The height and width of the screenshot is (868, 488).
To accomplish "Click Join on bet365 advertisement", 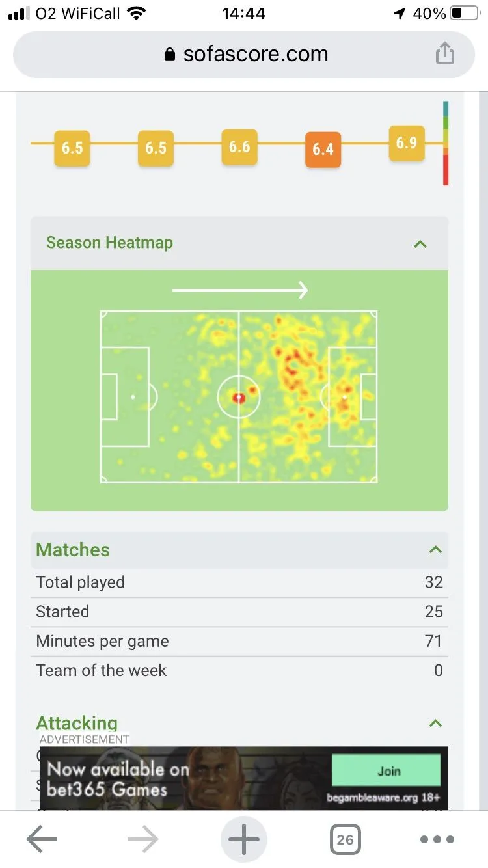I will (388, 771).
